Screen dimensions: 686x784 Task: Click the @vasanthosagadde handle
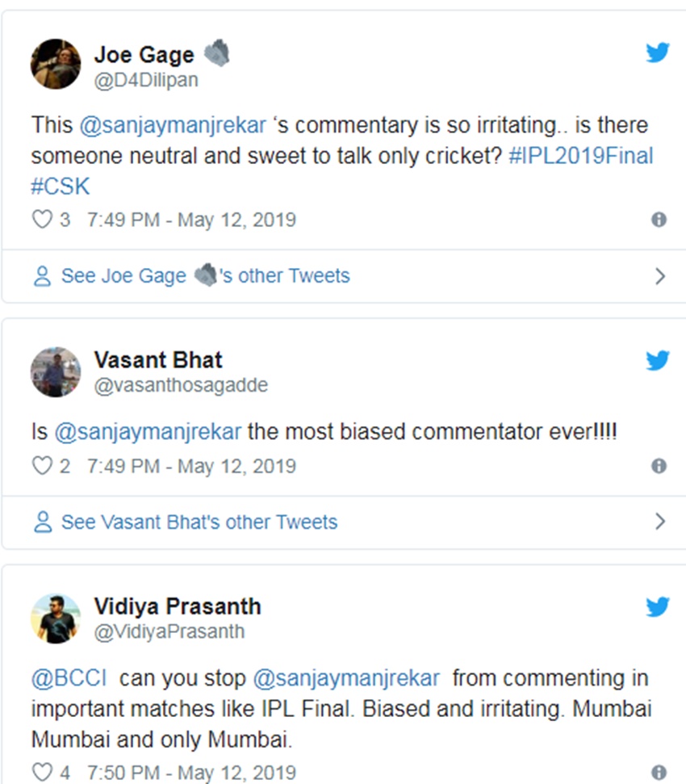coord(181,386)
